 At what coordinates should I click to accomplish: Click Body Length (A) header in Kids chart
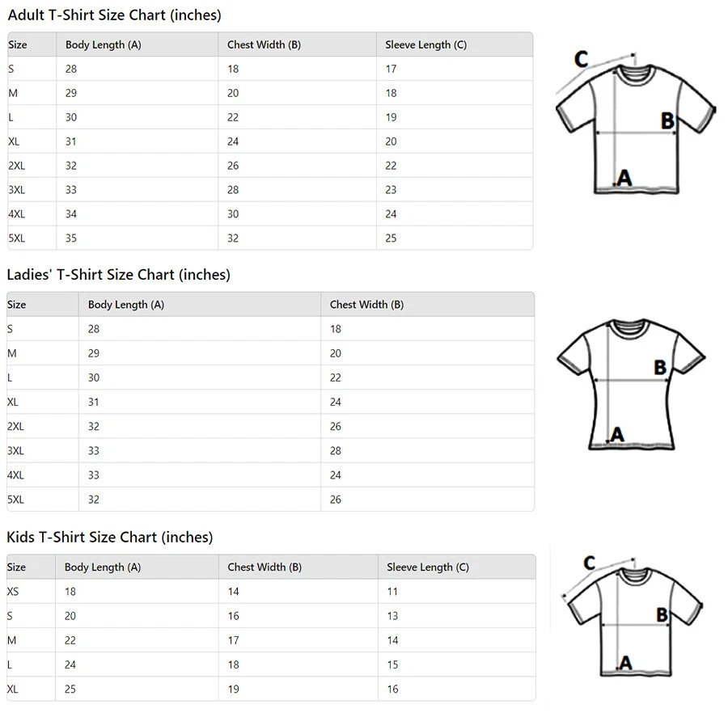tap(103, 567)
